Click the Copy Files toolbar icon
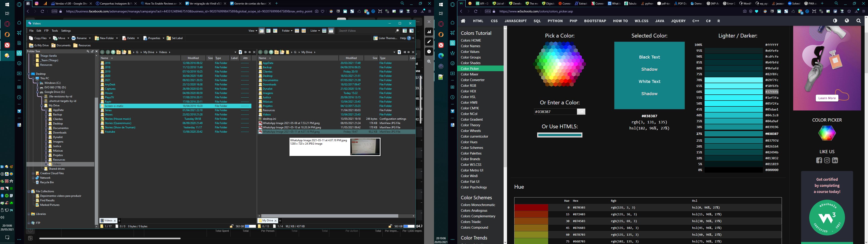Viewport: 868px width, 244px height. (31, 38)
